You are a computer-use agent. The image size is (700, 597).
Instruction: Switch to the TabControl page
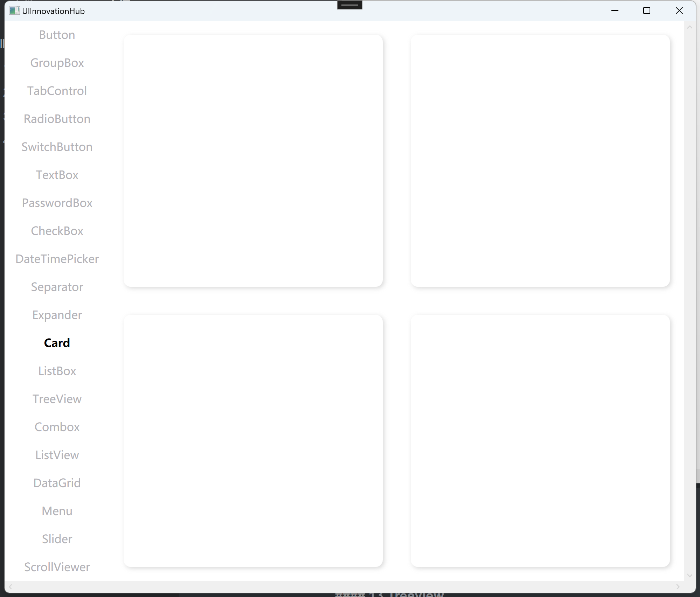(x=57, y=91)
